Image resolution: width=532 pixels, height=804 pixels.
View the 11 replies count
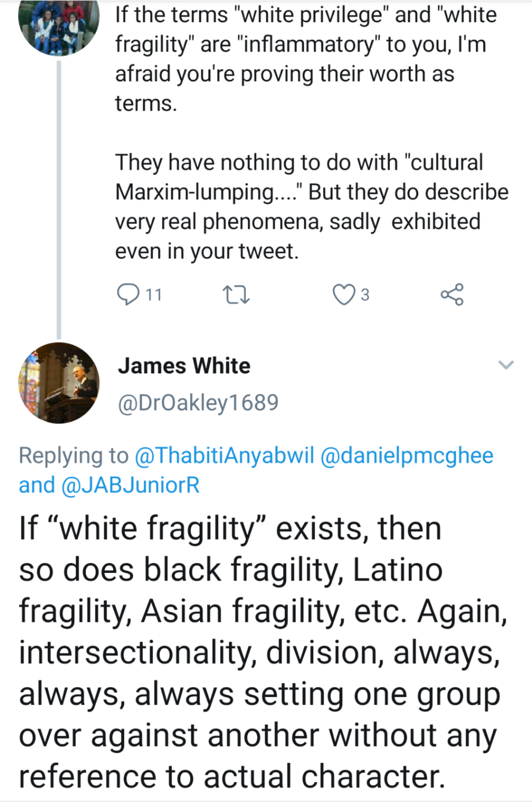point(154,294)
